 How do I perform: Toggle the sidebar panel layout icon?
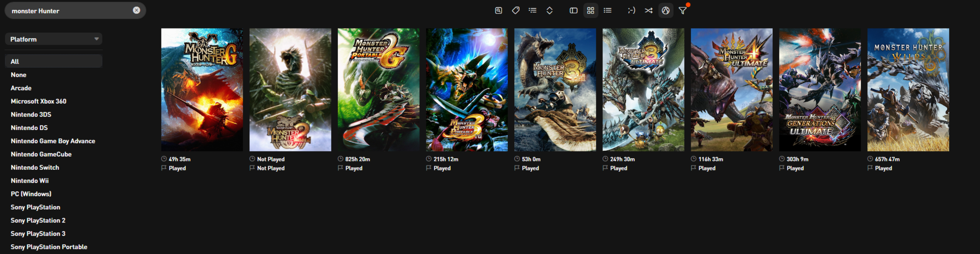[x=573, y=11]
